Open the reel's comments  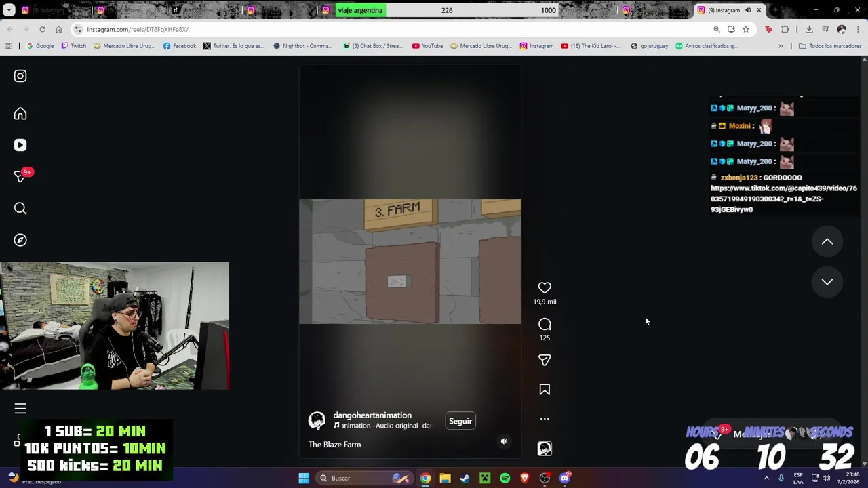pyautogui.click(x=545, y=324)
